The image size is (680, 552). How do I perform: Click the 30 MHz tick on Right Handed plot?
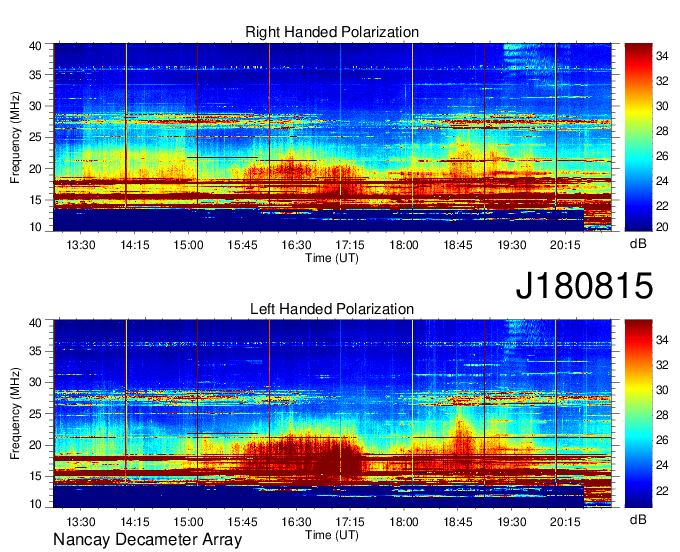pos(36,106)
